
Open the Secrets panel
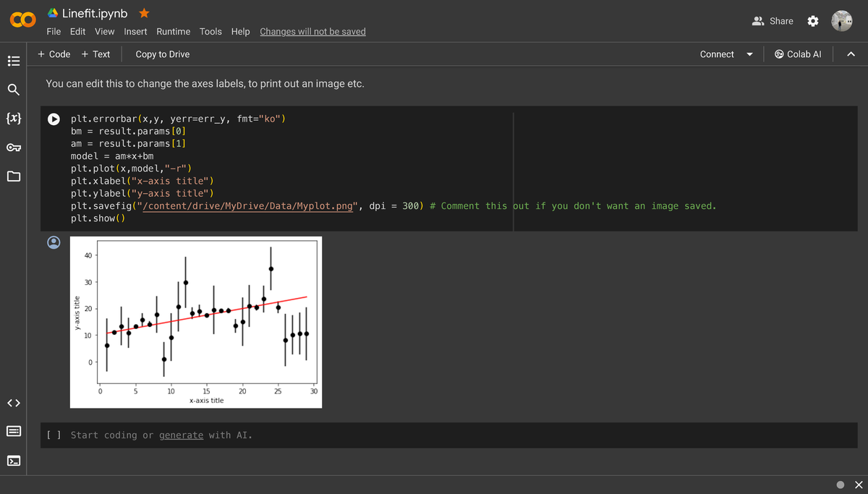[x=13, y=147]
